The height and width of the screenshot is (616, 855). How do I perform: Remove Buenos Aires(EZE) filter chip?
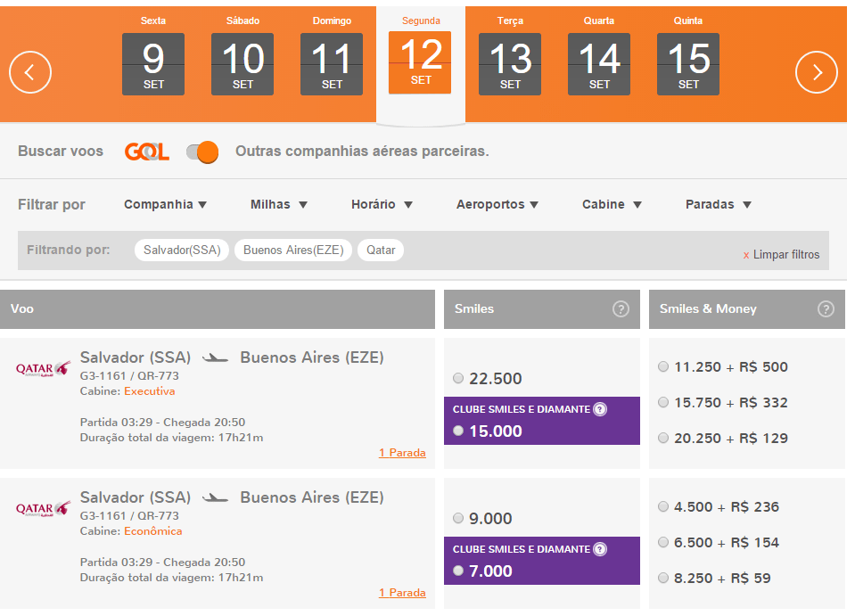click(293, 251)
